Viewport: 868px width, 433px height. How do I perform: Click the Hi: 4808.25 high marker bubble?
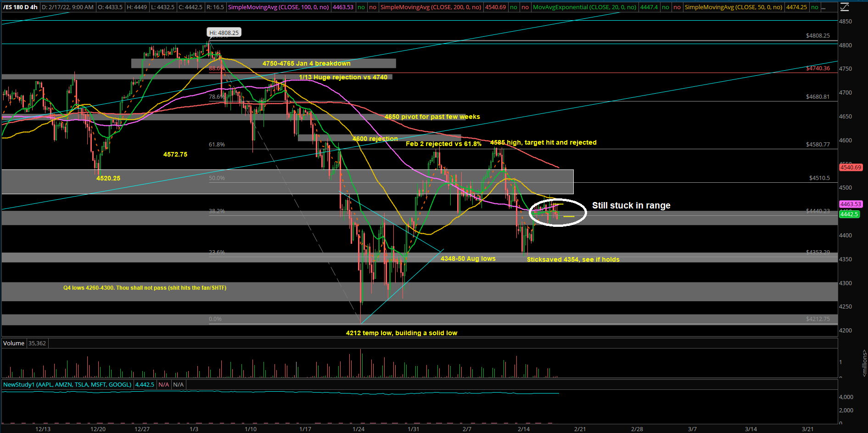click(x=224, y=33)
